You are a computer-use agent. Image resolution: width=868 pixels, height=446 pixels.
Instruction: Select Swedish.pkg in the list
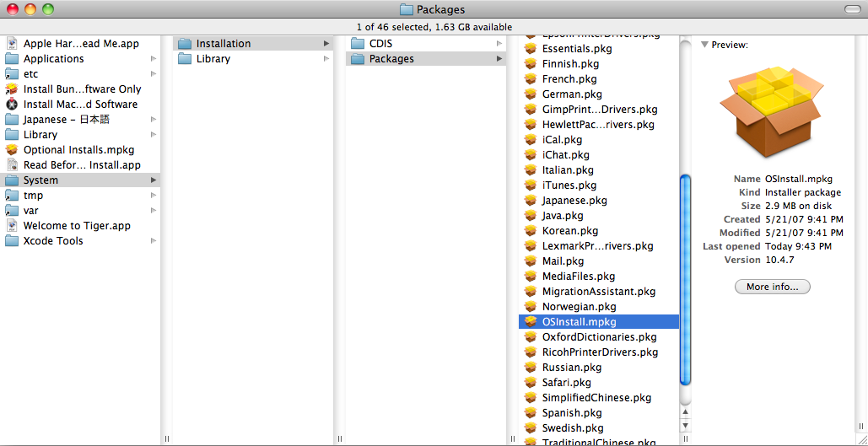pyautogui.click(x=599, y=427)
